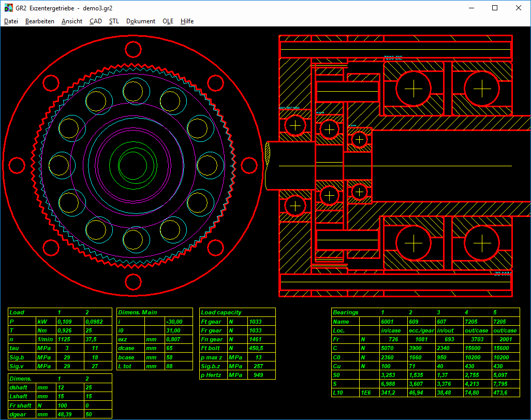Click the leftmost red bolt hole on flange
Image resolution: width=531 pixels, height=420 pixels.
(x=17, y=166)
